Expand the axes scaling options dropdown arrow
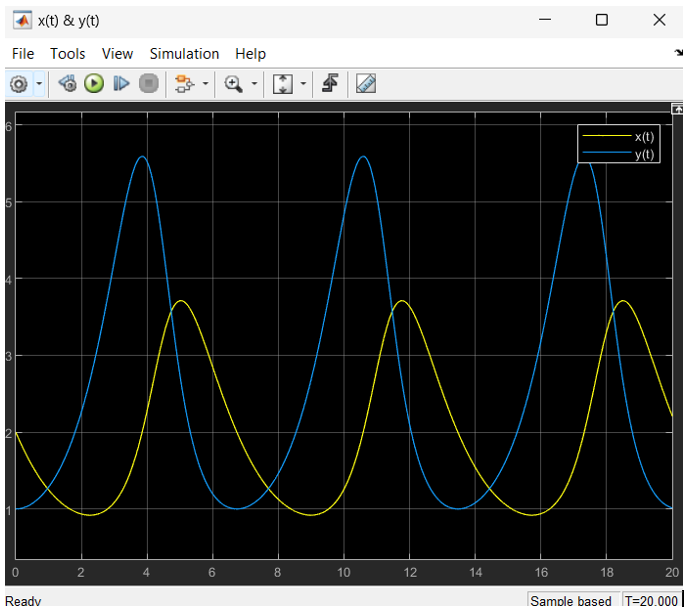Image resolution: width=687 pixels, height=616 pixels. coord(302,84)
